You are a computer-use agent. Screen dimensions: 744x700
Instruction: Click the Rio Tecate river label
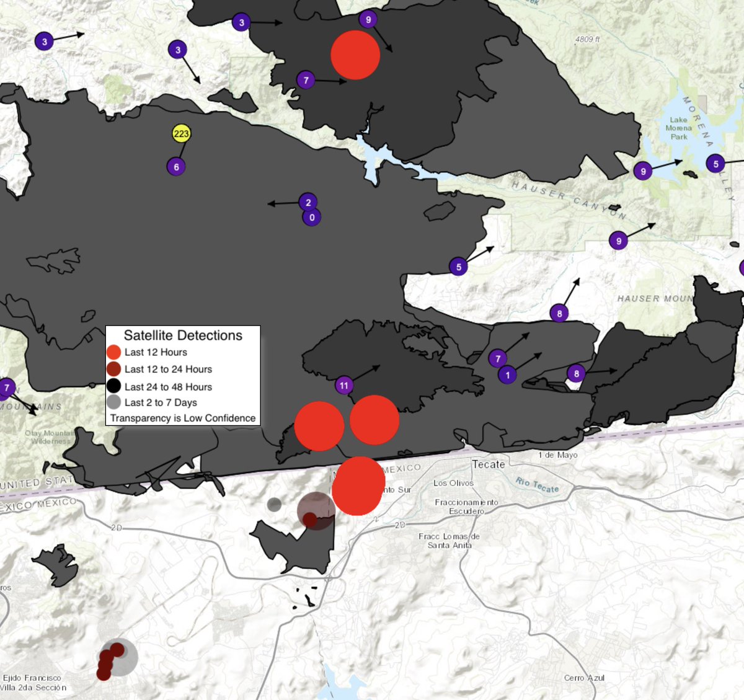537,485
